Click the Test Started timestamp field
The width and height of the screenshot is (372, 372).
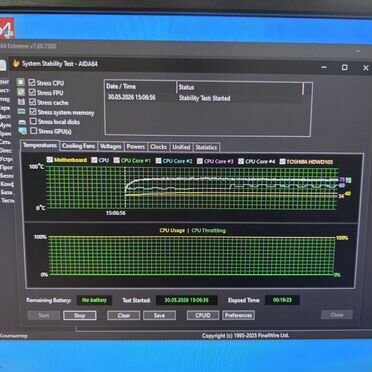click(x=187, y=300)
